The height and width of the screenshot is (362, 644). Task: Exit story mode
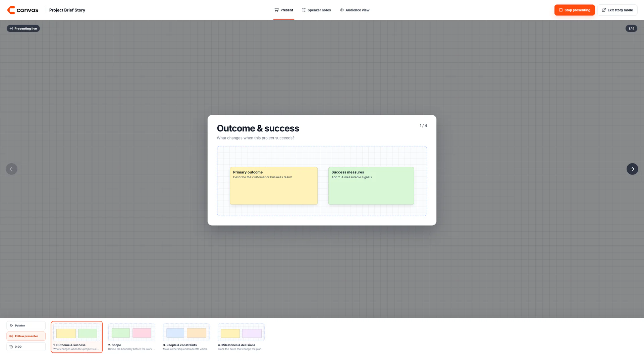click(617, 10)
